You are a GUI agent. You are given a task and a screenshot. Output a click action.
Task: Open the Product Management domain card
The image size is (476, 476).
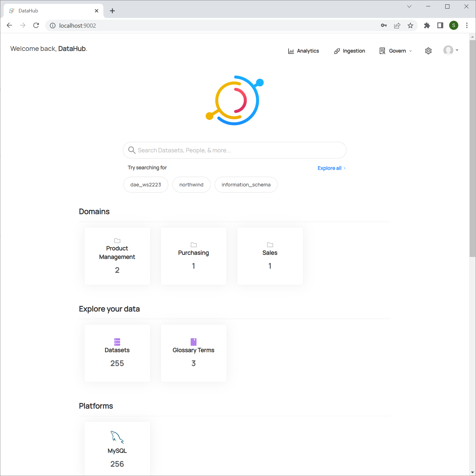[x=117, y=256]
